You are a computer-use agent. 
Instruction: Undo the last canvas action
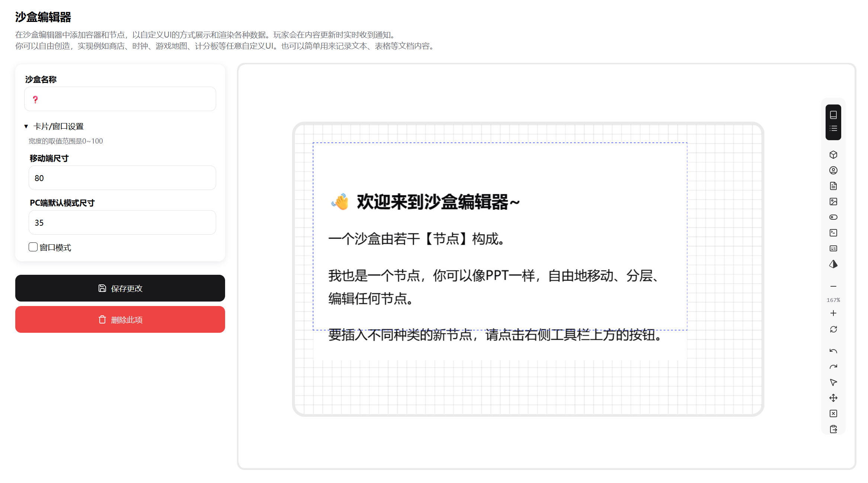click(x=833, y=351)
